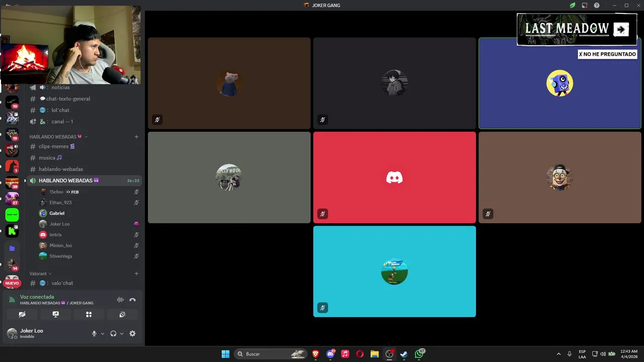The height and width of the screenshot is (362, 644).
Task: Open the CPX server icon in sidebar
Action: pos(12,118)
